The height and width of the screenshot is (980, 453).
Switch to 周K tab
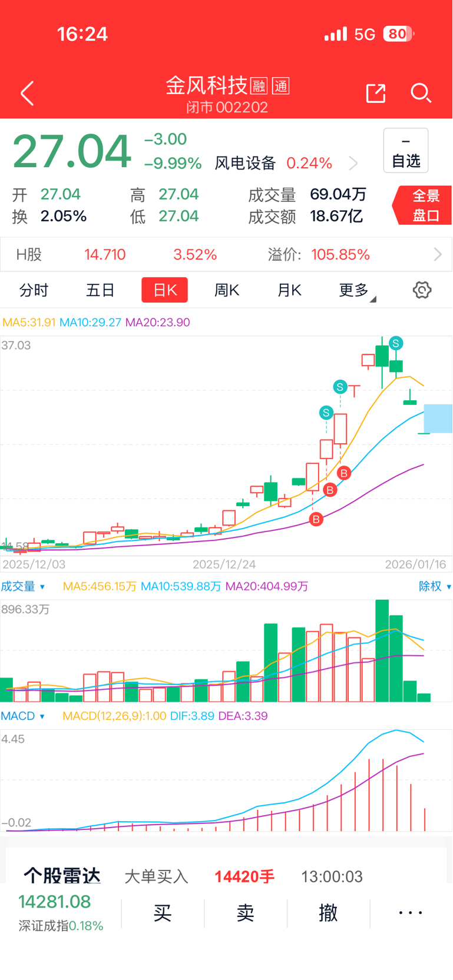click(227, 290)
